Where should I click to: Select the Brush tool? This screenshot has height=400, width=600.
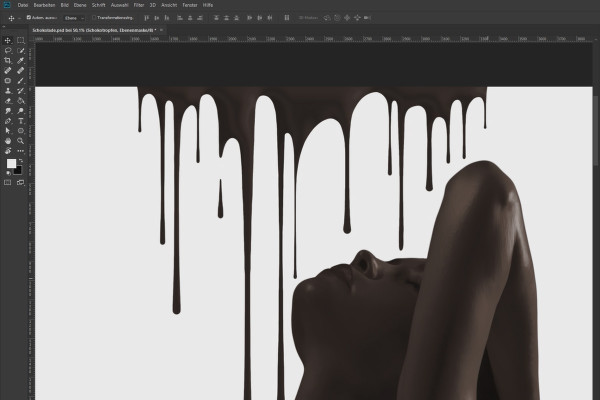pos(21,81)
